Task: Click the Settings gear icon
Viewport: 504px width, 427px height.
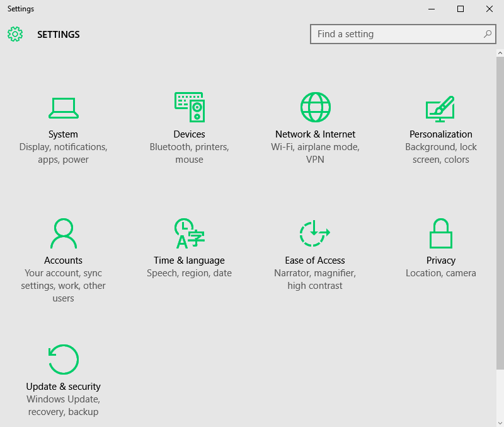Action: coord(15,34)
